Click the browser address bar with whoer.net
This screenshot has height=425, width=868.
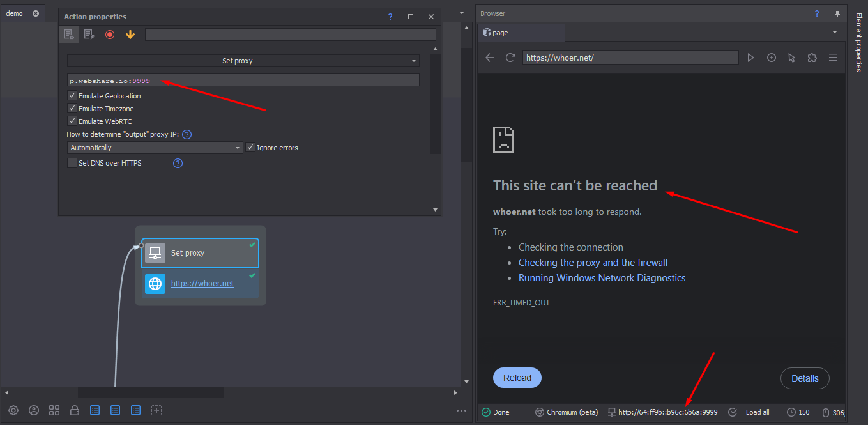point(630,58)
